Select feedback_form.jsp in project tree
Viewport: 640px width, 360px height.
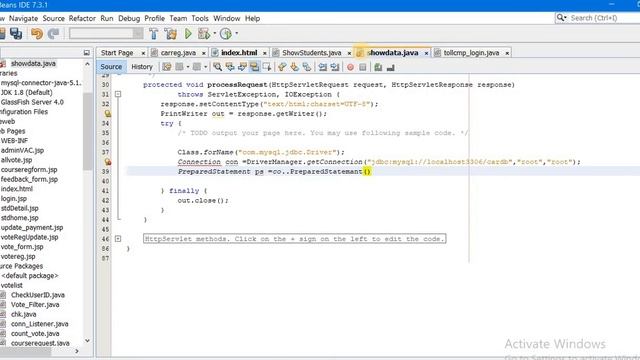[29, 179]
